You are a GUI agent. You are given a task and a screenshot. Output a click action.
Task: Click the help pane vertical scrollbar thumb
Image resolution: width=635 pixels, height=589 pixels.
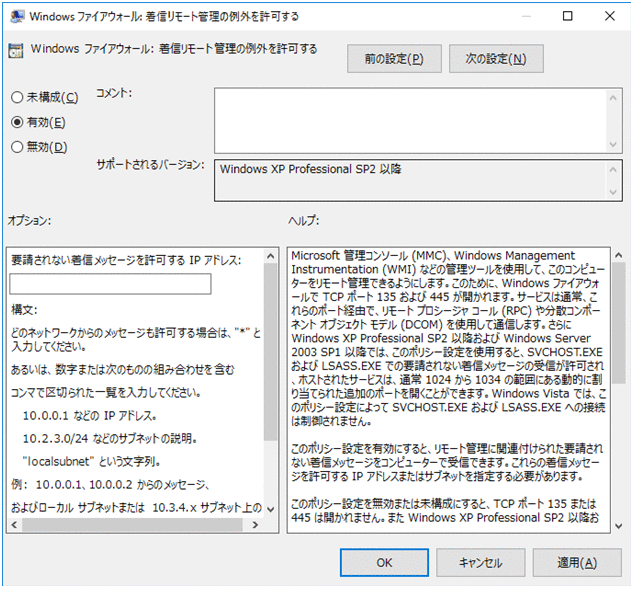tap(618, 323)
